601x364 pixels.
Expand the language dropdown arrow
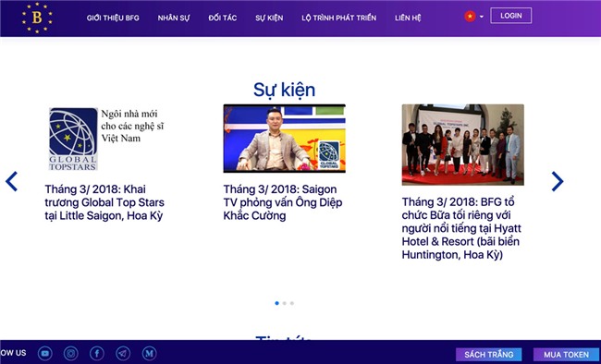(x=482, y=17)
